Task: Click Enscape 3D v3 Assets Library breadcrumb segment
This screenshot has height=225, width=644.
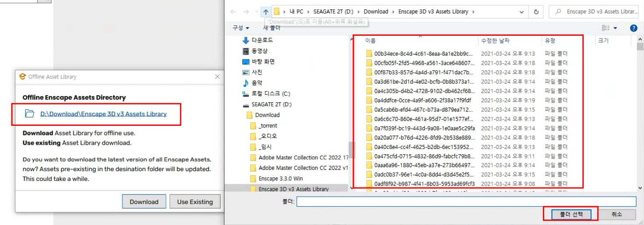Action: 433,12
